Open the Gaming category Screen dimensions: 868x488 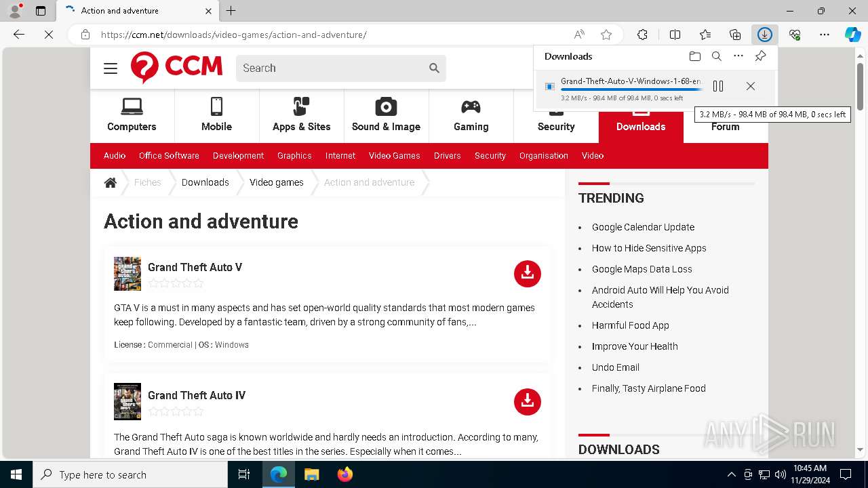click(471, 115)
